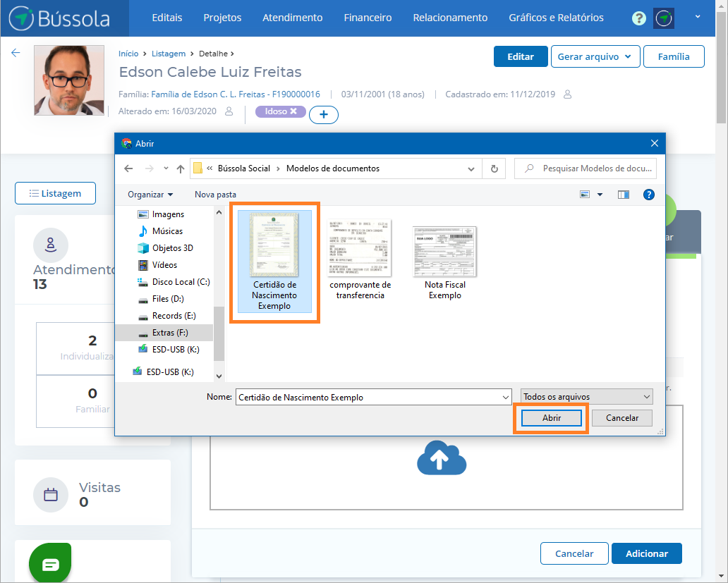Viewport: 728px width, 583px height.
Task: Click the Pesquisar Modelos search field
Action: (x=593, y=169)
